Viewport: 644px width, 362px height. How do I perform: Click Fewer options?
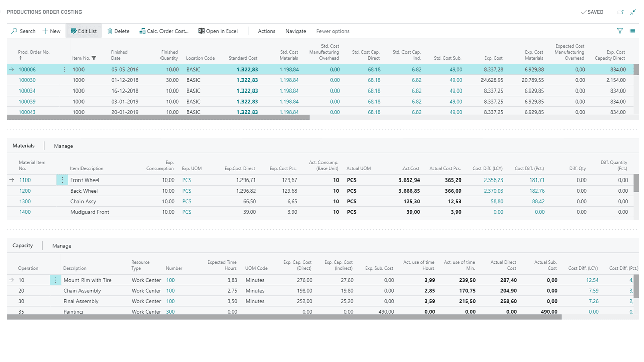[x=333, y=31]
